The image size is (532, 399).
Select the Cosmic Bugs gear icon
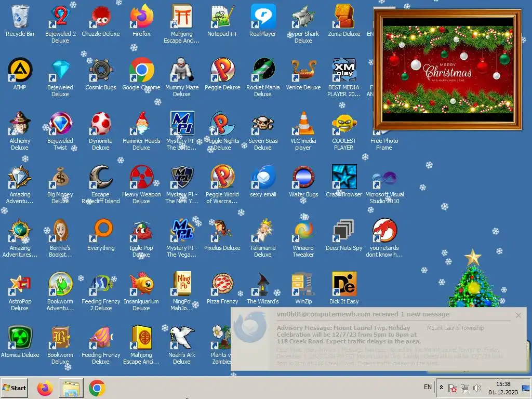click(101, 70)
